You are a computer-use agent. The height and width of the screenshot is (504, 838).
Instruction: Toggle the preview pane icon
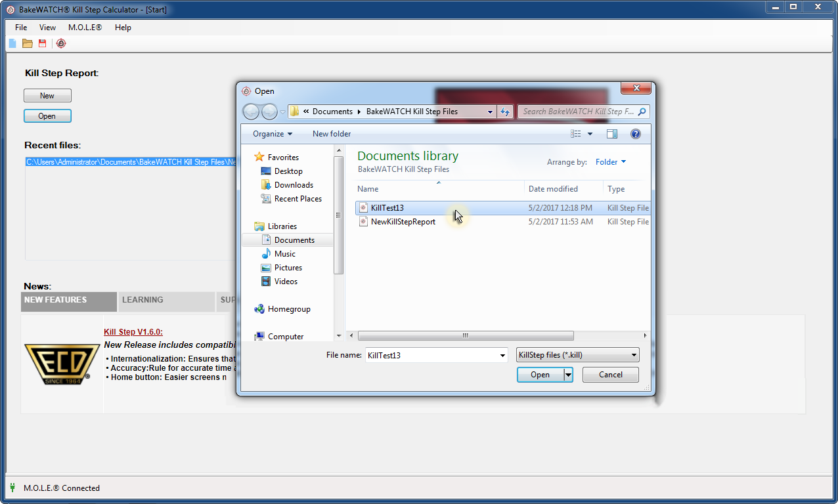point(612,134)
